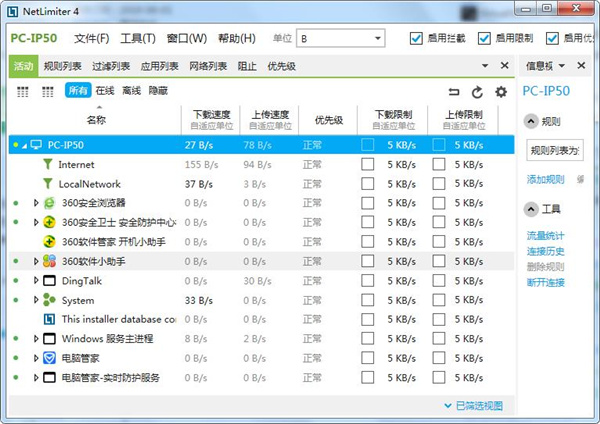Collapse the 工具 section

[531, 209]
